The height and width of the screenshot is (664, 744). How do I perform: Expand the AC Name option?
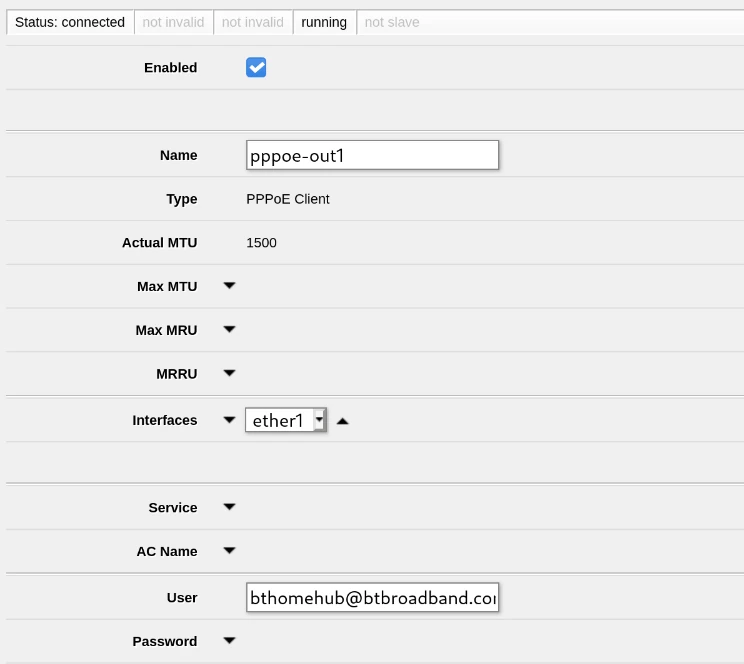pyautogui.click(x=229, y=551)
